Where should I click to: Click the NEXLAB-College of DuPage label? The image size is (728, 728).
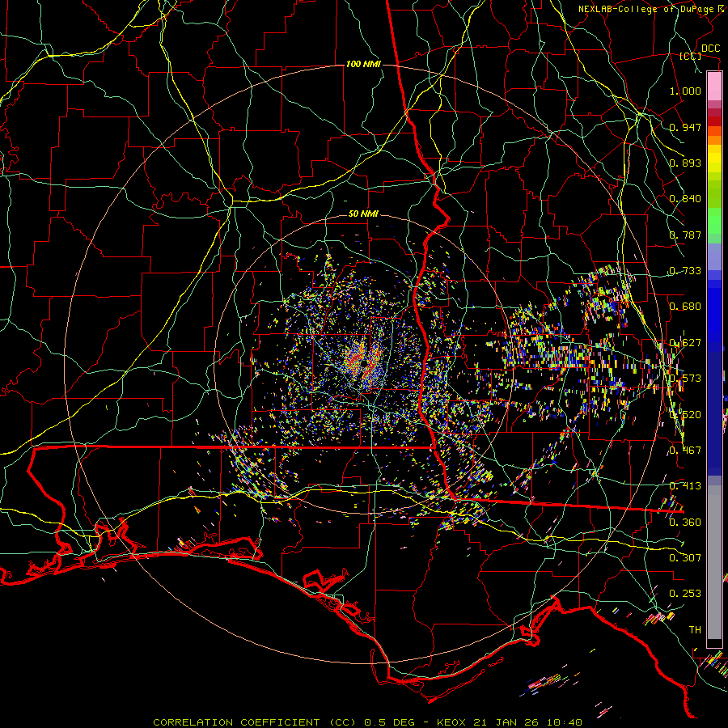click(x=645, y=9)
